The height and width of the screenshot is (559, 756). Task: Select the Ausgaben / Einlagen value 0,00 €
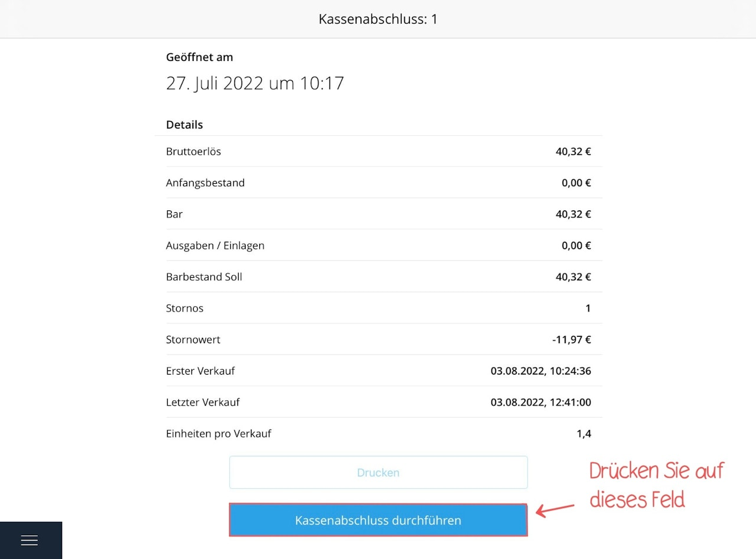pyautogui.click(x=576, y=245)
